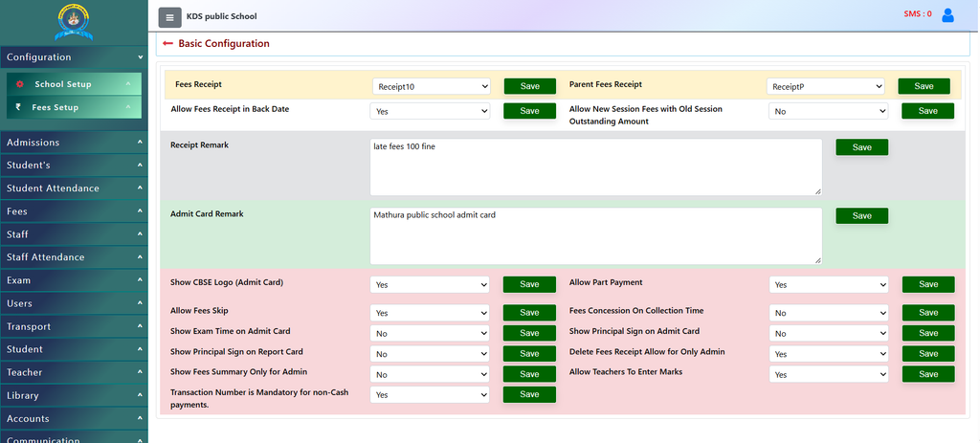This screenshot has width=980, height=443.
Task: Expand the Admissions menu
Action: [x=74, y=143]
